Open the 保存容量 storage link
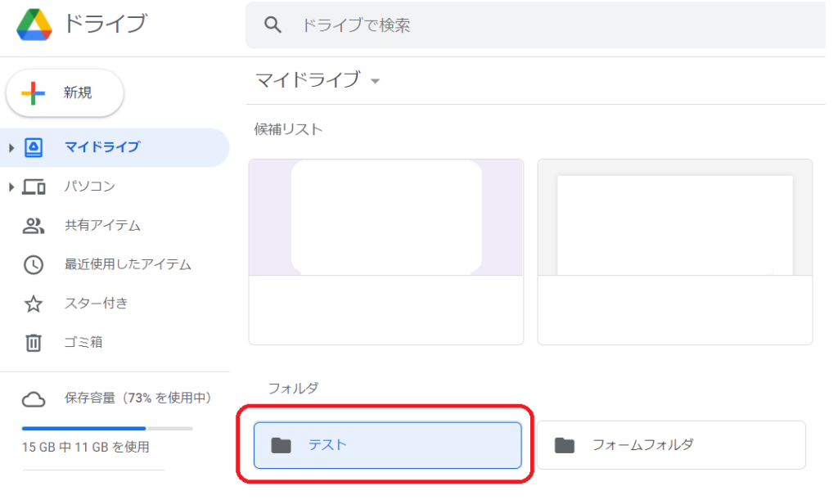Viewport: 838px width, 504px height. click(x=137, y=398)
